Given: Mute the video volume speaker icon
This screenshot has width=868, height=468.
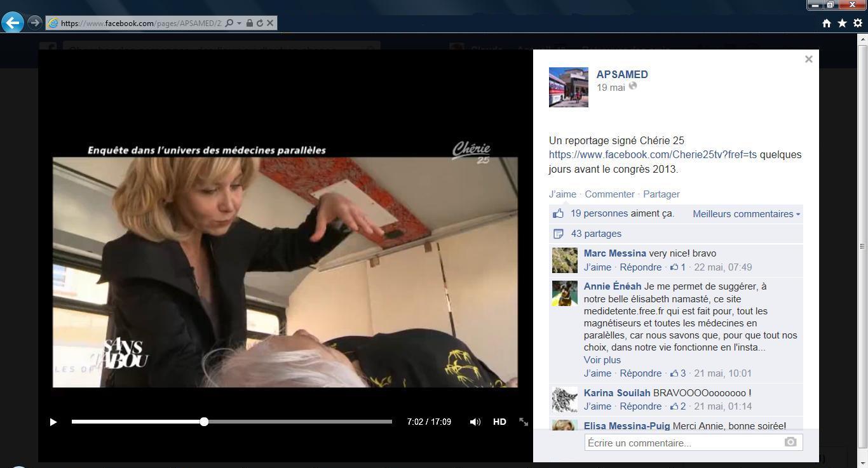Looking at the screenshot, I should coord(475,422).
